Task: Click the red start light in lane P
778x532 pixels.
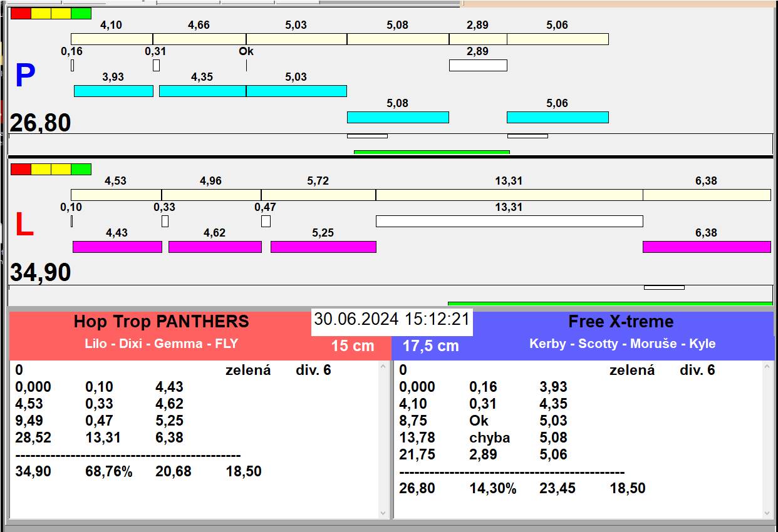Action: (x=21, y=13)
